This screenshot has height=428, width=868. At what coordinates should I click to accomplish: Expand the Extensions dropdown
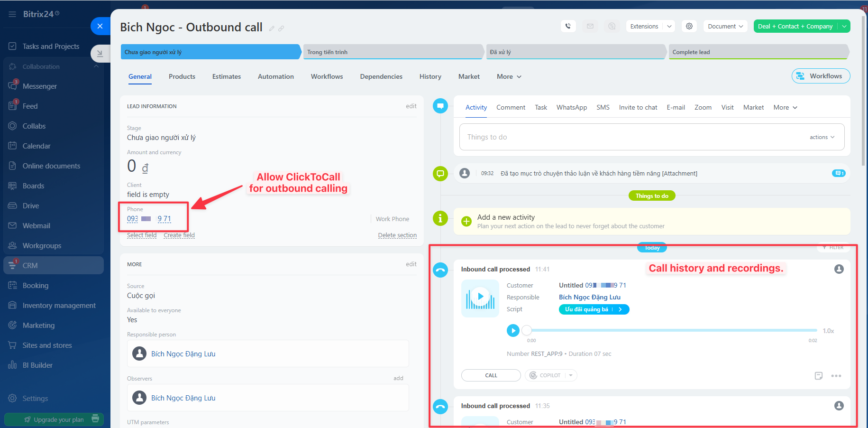[x=669, y=26]
